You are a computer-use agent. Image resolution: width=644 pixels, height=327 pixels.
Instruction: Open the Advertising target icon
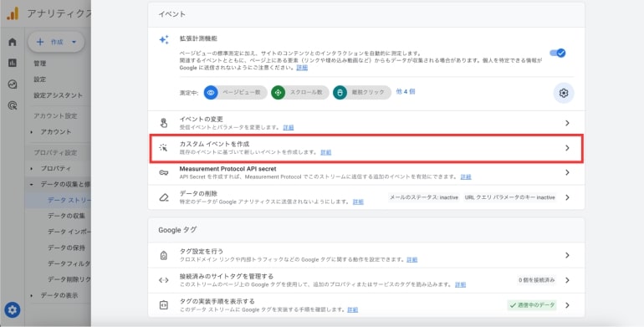[x=13, y=105]
